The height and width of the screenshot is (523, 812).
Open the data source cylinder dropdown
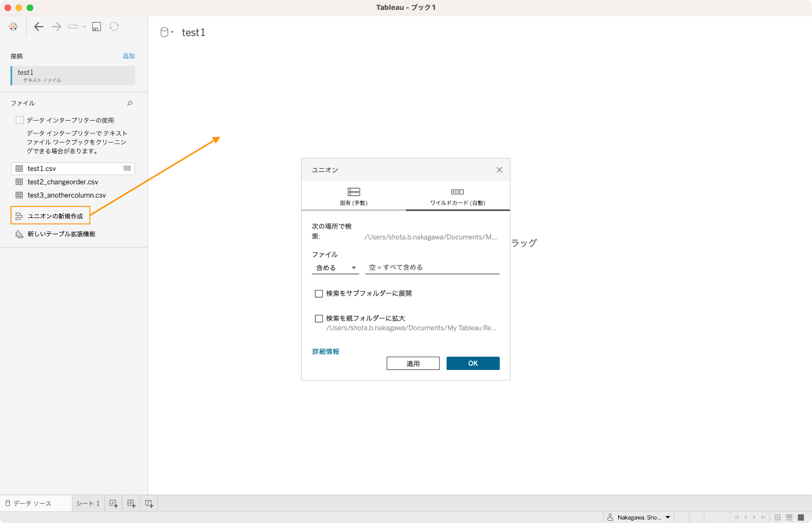(167, 32)
